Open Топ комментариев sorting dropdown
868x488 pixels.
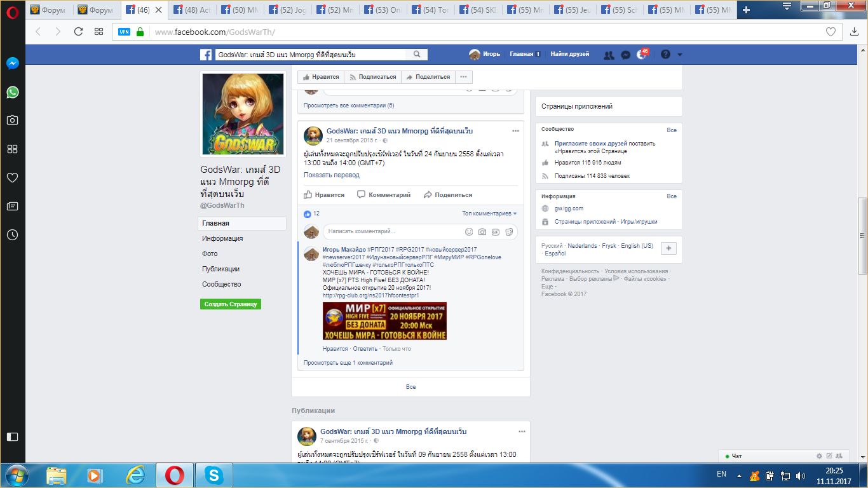click(489, 213)
